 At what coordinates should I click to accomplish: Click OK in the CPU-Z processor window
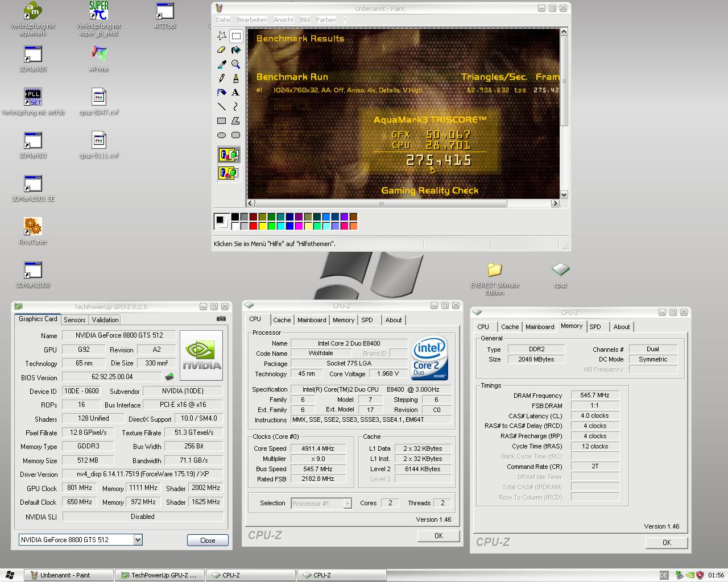click(x=439, y=536)
